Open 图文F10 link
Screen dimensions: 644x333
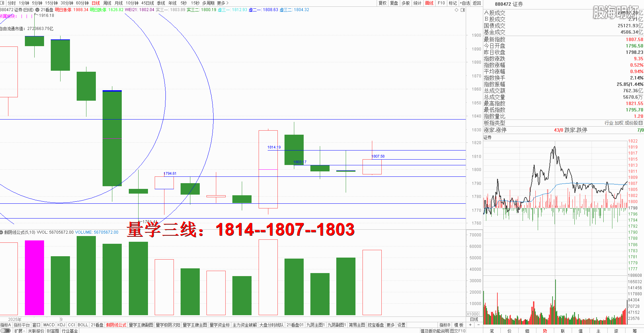click(458, 331)
